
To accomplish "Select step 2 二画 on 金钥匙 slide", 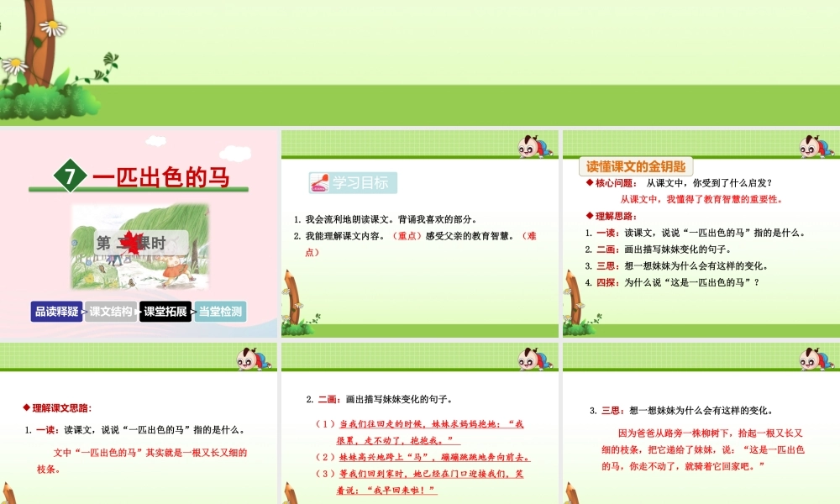I will [658, 249].
